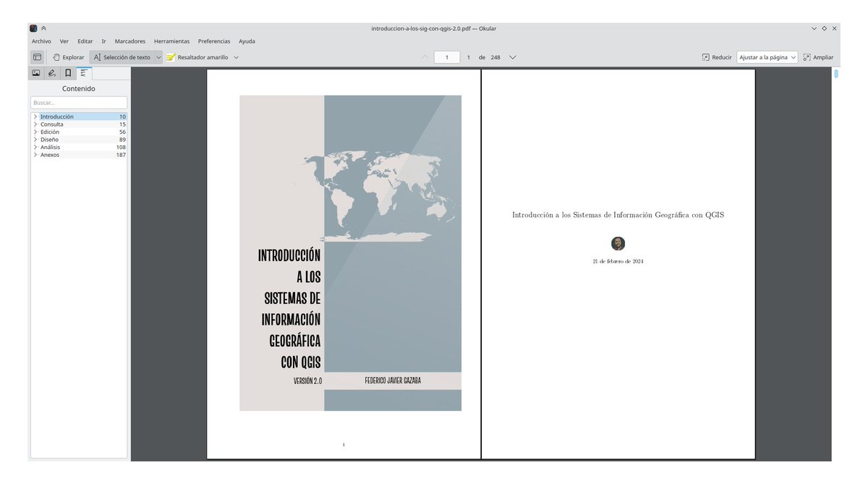This screenshot has height=494, width=868.
Task: Open highlighter tool options dropdown arrow
Action: tap(237, 57)
